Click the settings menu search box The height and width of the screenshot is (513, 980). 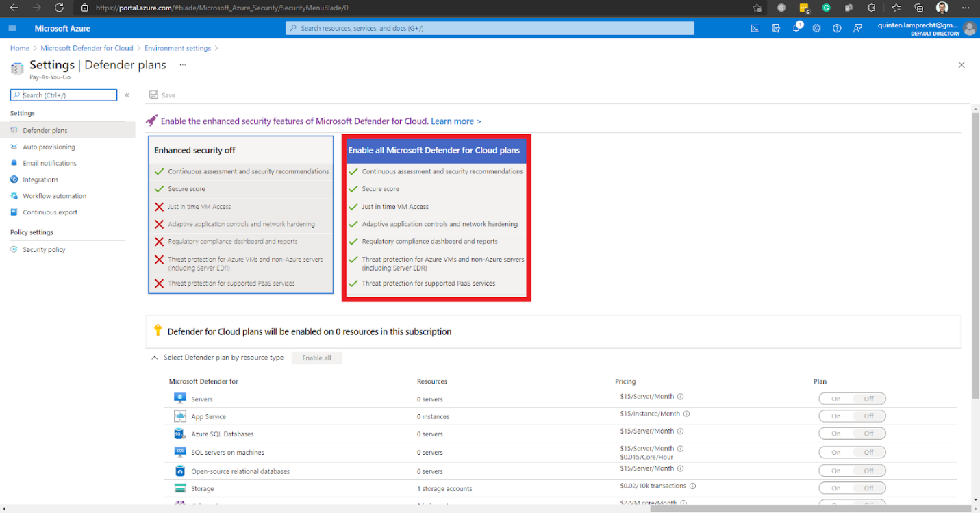point(64,95)
